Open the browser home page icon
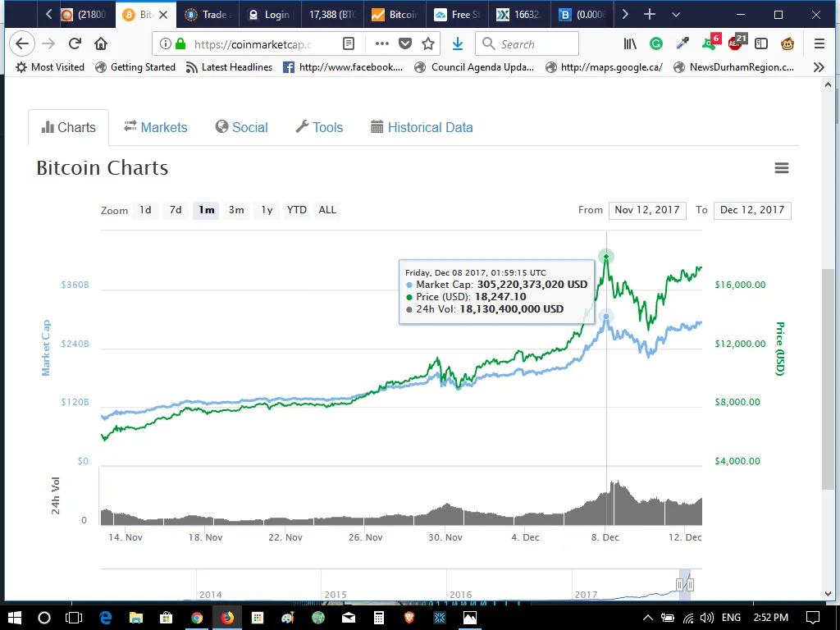The image size is (840, 630). (101, 43)
